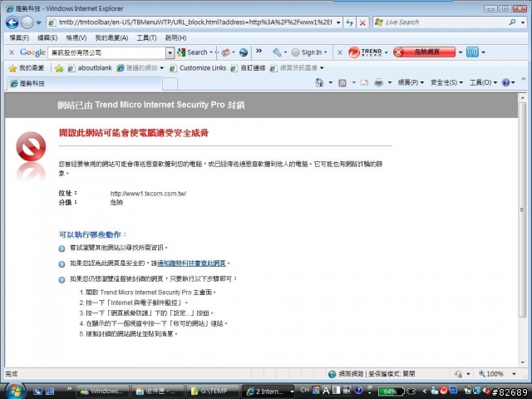Select the 趨勢科技 browser tab

83,83
